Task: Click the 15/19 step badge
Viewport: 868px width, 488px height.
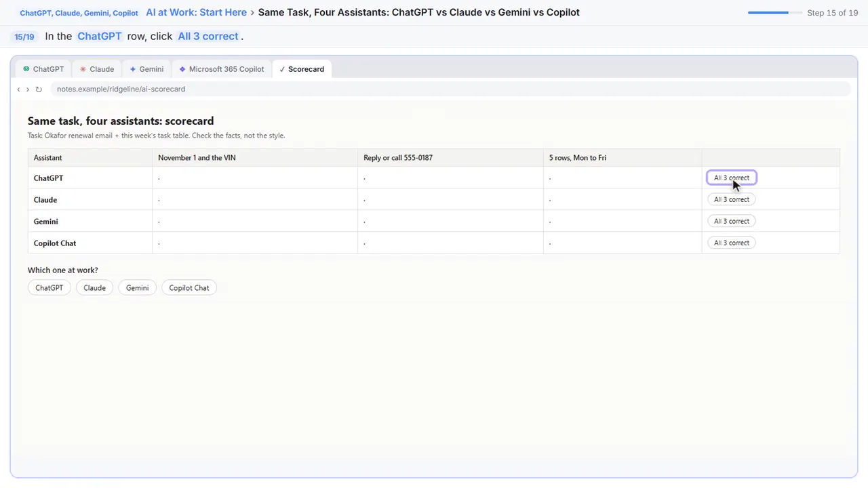Action: click(24, 37)
